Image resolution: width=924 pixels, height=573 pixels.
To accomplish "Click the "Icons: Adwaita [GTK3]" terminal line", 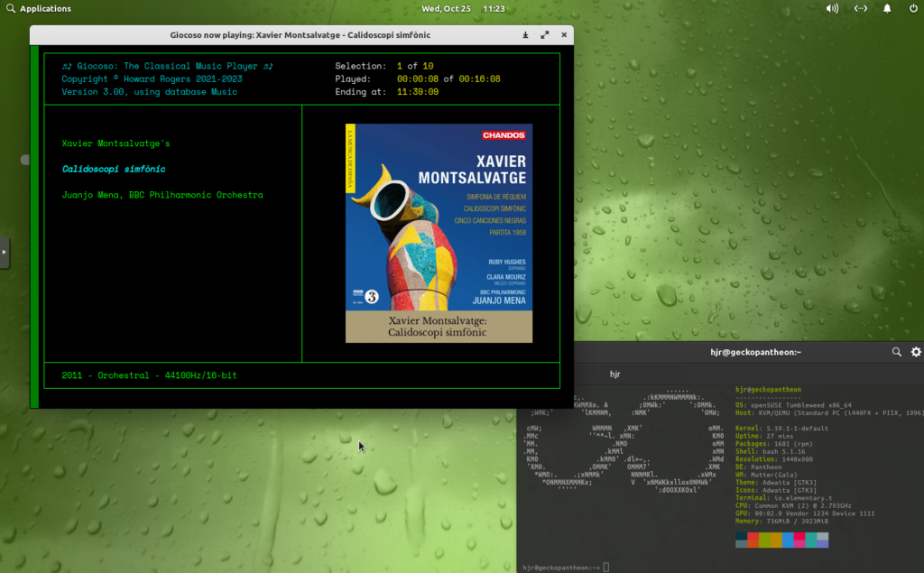I will pos(775,491).
